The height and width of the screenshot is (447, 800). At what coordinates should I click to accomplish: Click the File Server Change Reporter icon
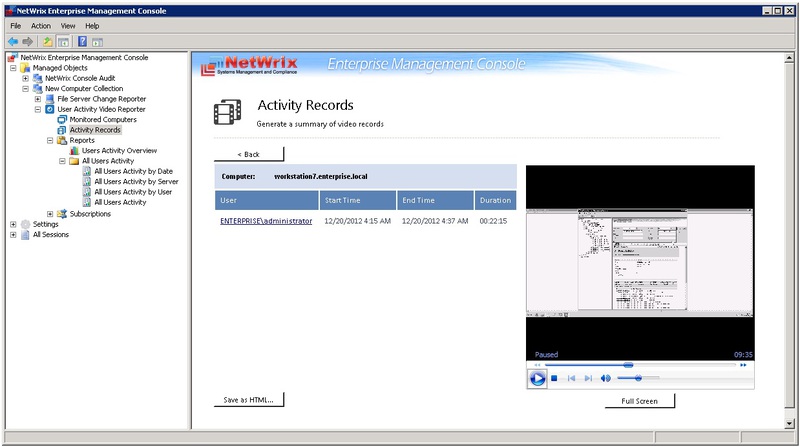[x=49, y=99]
